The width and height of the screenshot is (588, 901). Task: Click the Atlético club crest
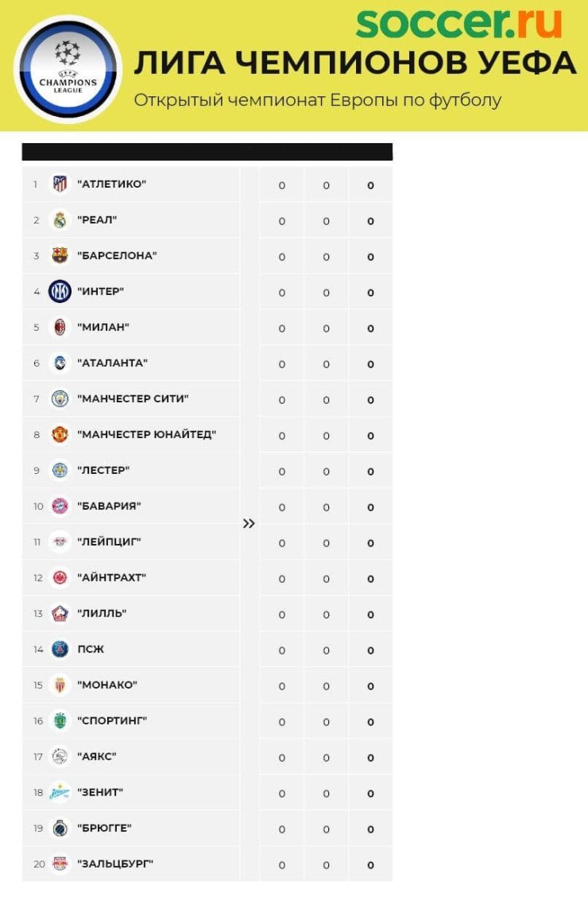(x=60, y=184)
